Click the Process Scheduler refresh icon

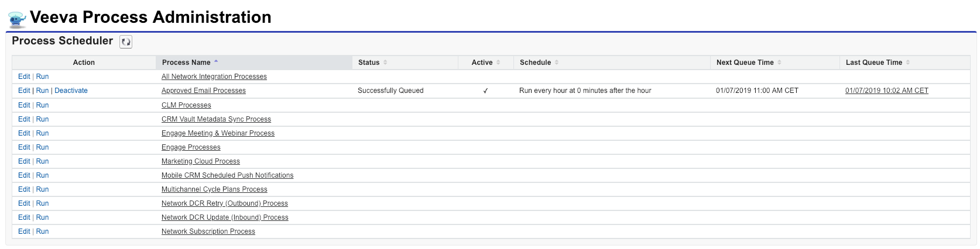coord(125,41)
